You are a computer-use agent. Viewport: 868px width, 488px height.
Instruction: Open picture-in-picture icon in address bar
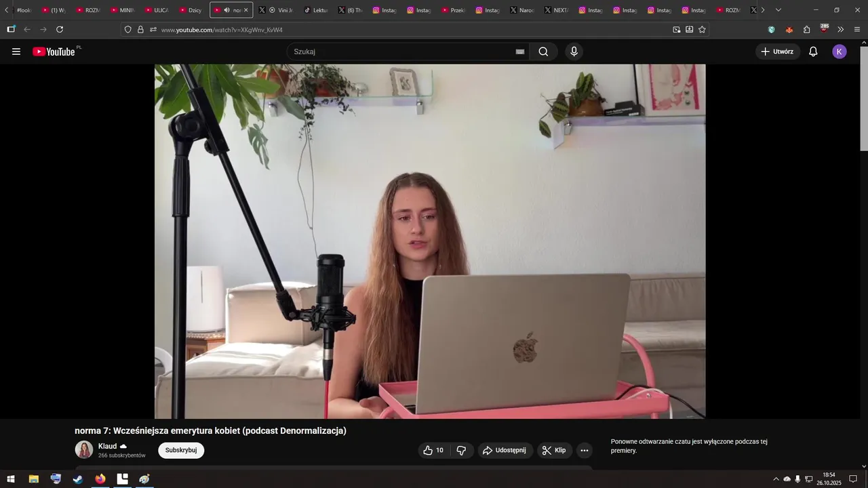point(676,30)
